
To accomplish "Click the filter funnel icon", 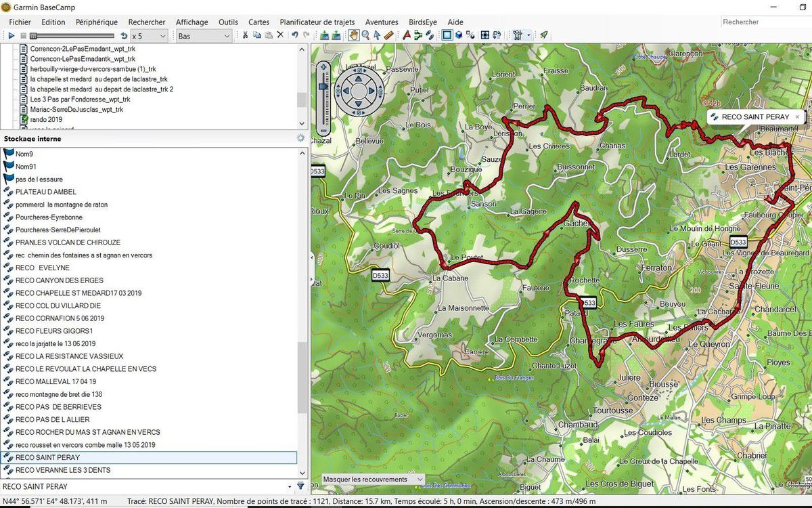I will (x=300, y=486).
